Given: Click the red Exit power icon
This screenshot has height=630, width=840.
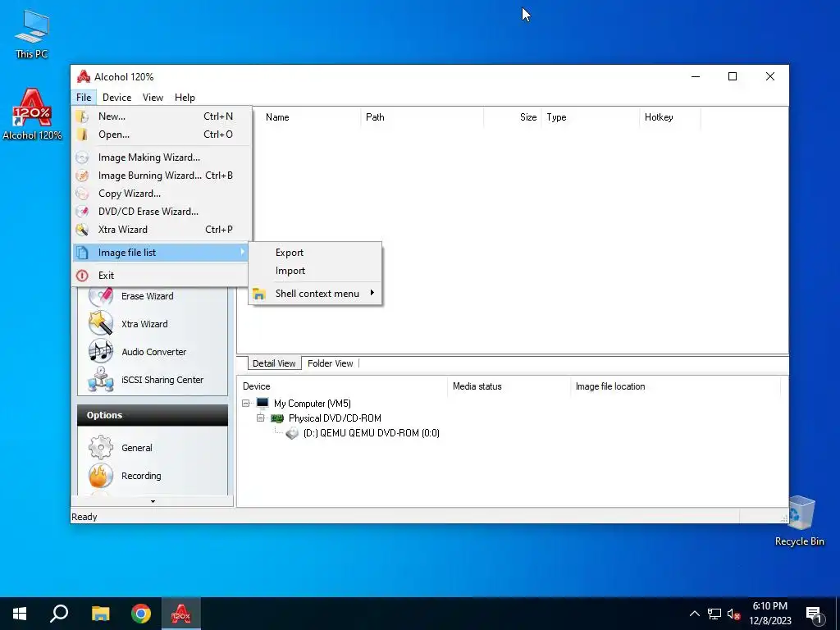Looking at the screenshot, I should pos(82,276).
